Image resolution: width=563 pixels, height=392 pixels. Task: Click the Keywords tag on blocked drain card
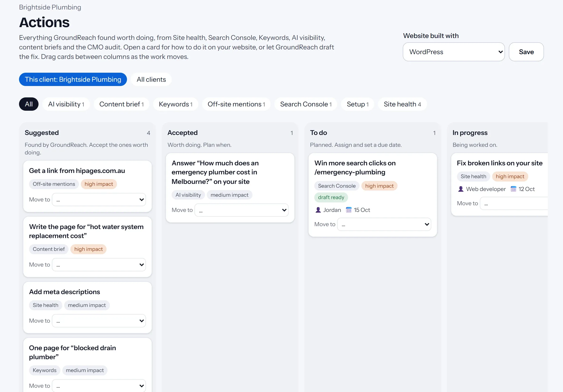(45, 370)
